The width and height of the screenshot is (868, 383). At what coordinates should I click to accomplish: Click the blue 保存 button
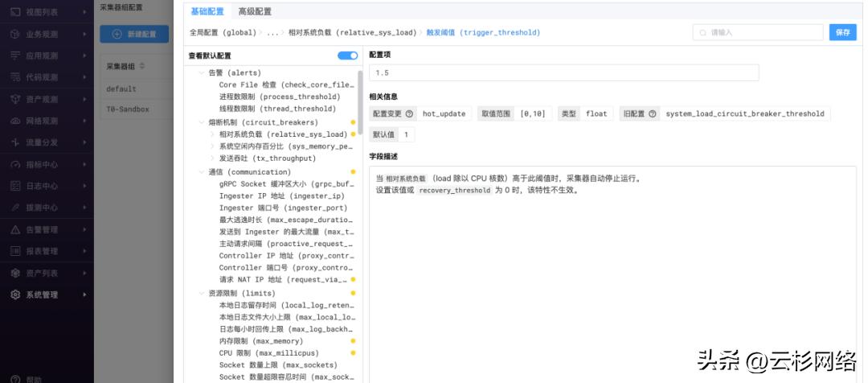pyautogui.click(x=842, y=32)
